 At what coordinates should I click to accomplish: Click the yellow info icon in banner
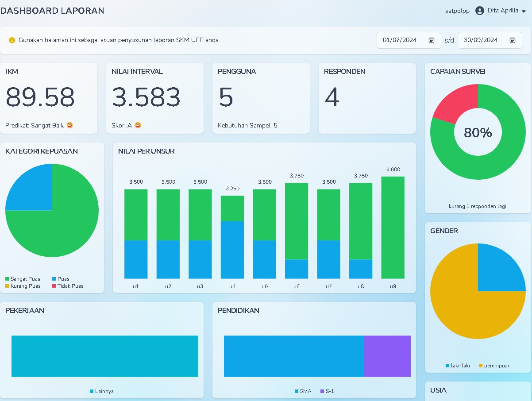(x=12, y=40)
